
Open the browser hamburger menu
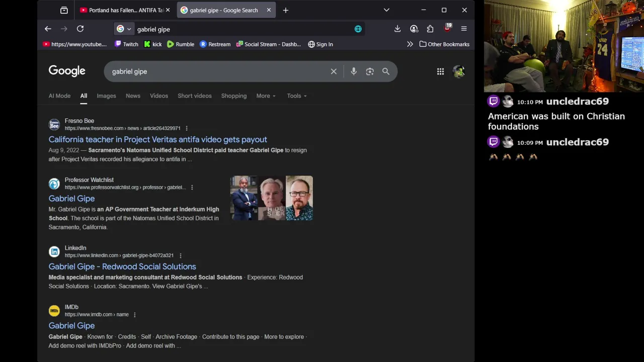click(x=464, y=29)
